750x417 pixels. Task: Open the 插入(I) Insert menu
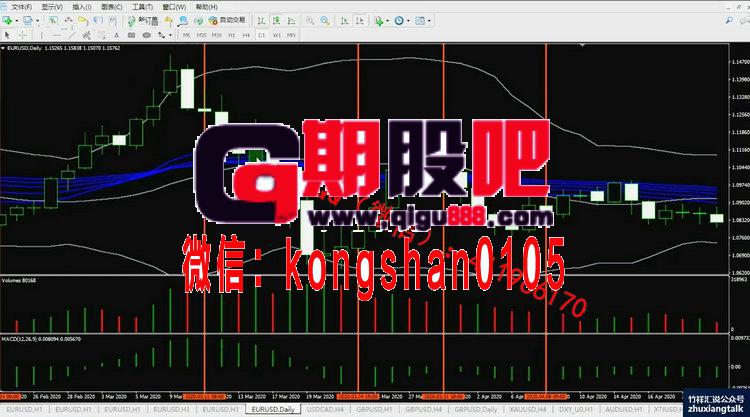[x=82, y=7]
